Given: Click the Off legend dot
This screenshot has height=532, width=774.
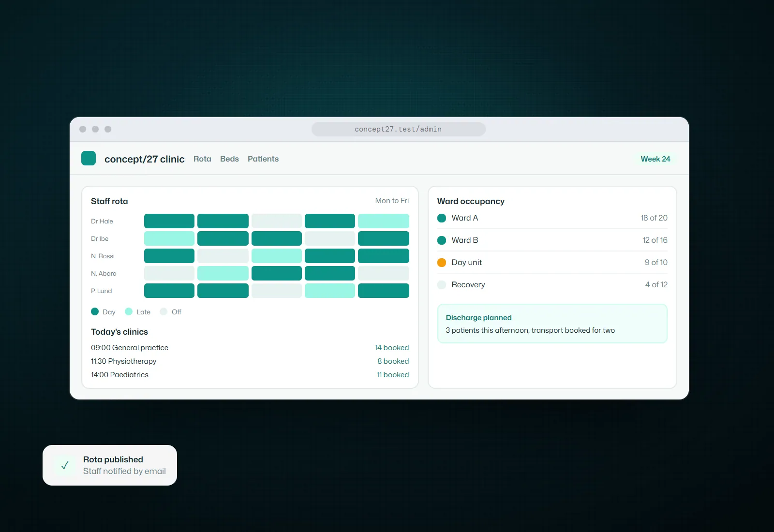Looking at the screenshot, I should tap(164, 311).
